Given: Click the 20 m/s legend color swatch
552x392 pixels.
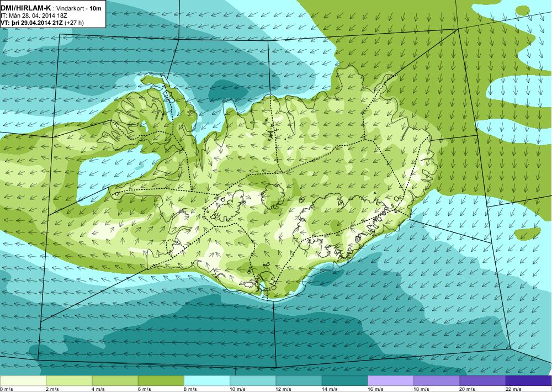Looking at the screenshot, I should click(482, 381).
